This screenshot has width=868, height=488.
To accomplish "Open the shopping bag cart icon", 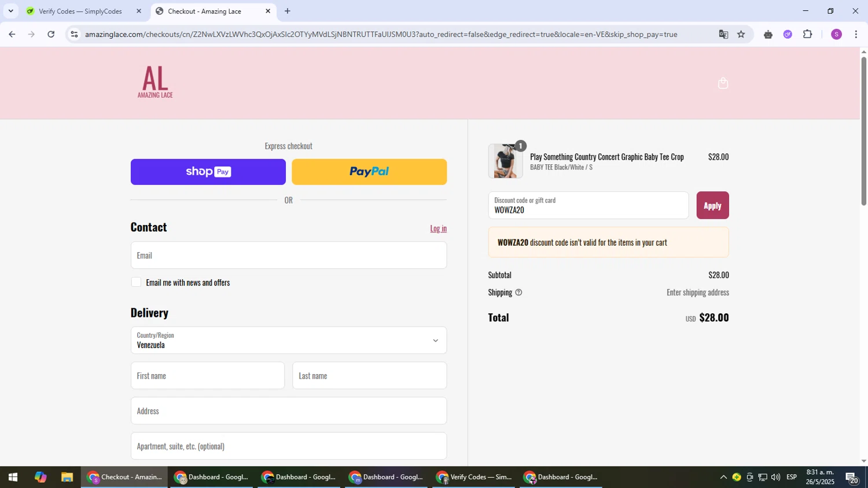I will click(x=723, y=83).
